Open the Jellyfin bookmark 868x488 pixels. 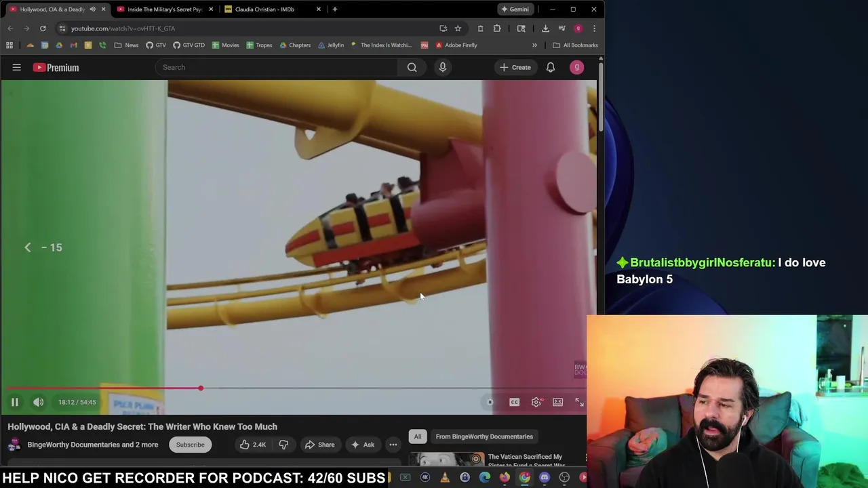(x=331, y=45)
